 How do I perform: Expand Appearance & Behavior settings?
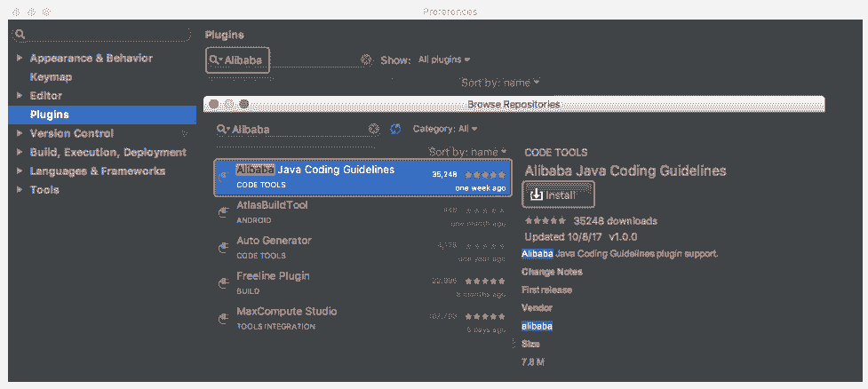coord(20,58)
